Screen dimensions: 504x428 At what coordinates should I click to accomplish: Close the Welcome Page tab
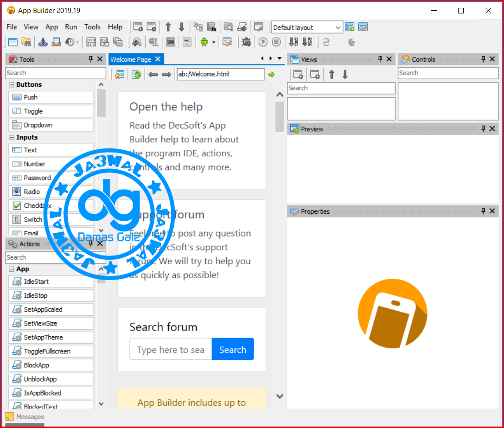coord(158,59)
